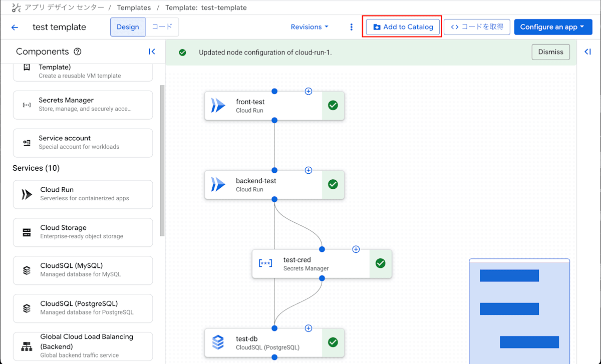Screen dimensions: 601x364
Task: Select the test-cred node label
Action: coord(297,260)
